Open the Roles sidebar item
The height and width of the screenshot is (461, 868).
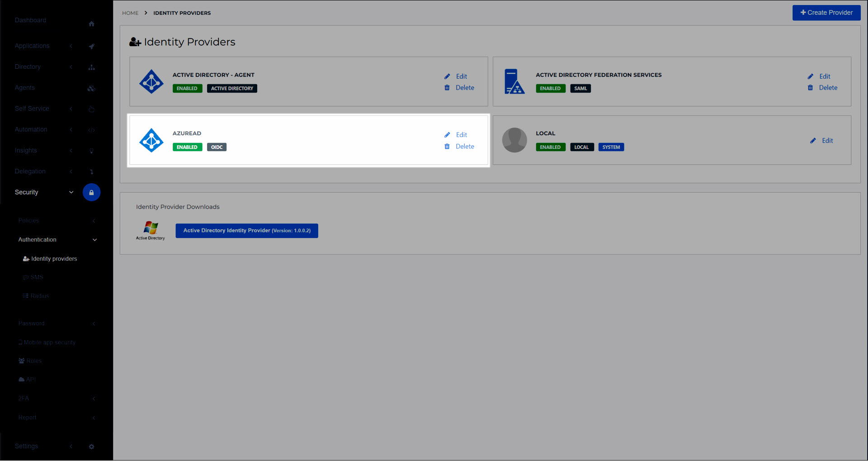coord(30,361)
